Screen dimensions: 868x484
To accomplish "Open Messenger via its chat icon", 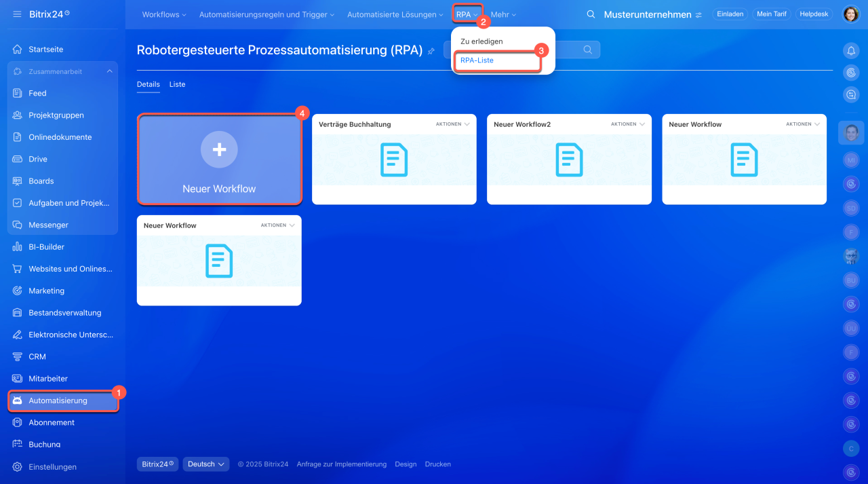I will pos(18,225).
